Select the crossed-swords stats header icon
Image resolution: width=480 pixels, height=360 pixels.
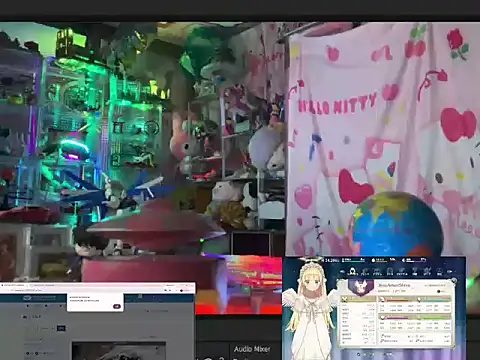coord(344,299)
